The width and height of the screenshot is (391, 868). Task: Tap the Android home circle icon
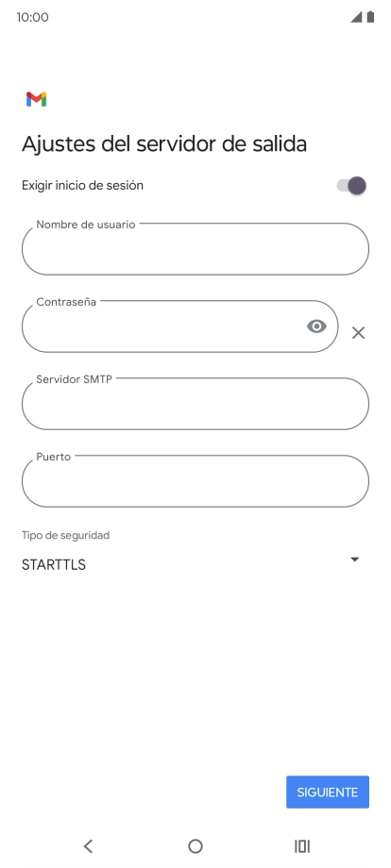[x=195, y=846]
